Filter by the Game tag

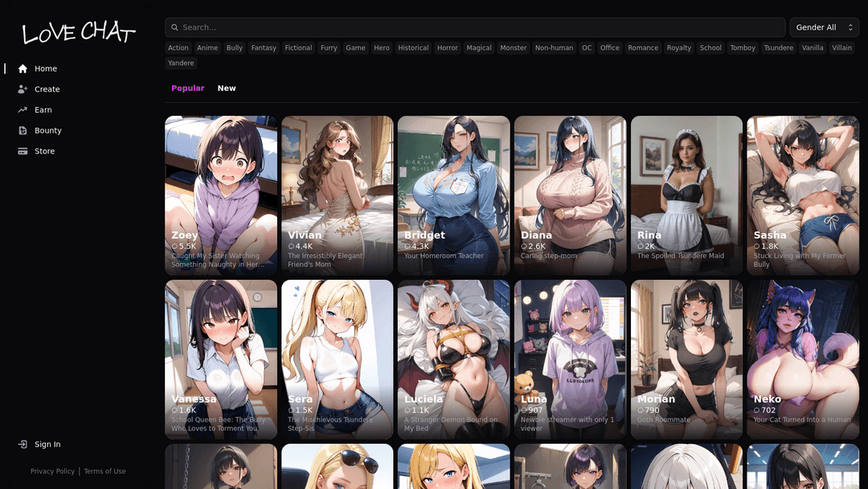[355, 47]
